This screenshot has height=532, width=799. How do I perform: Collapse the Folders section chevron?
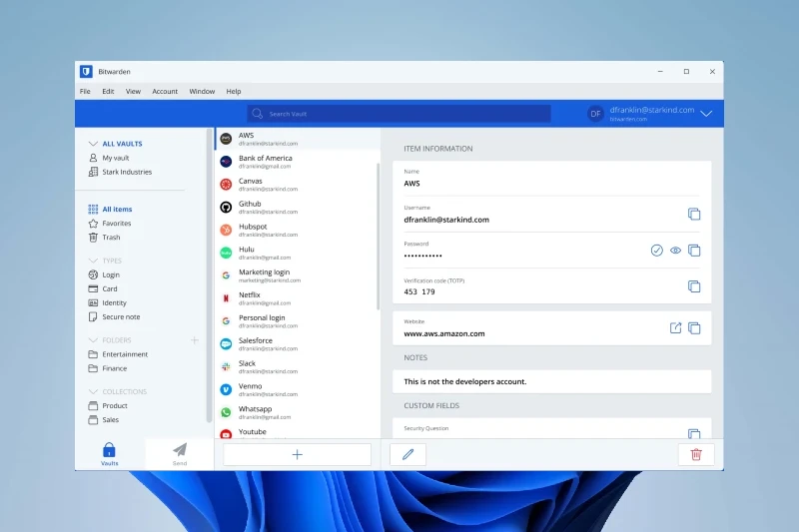pyautogui.click(x=93, y=340)
